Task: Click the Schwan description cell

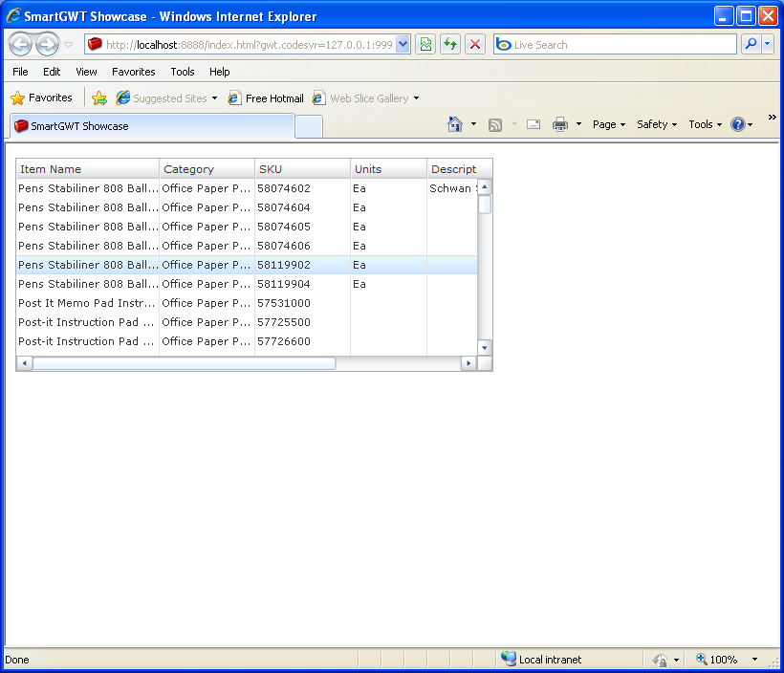Action: (x=452, y=188)
